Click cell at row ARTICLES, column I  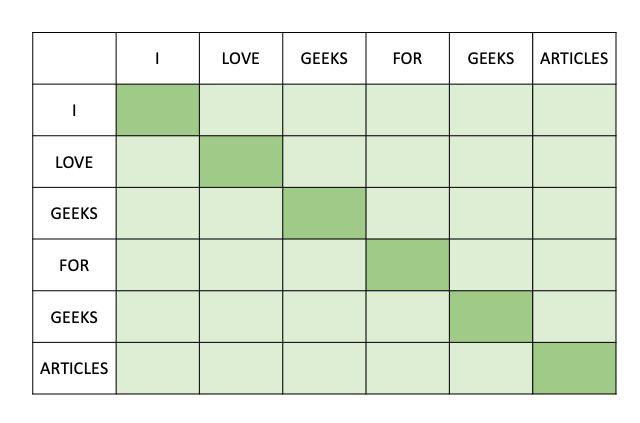click(x=158, y=368)
